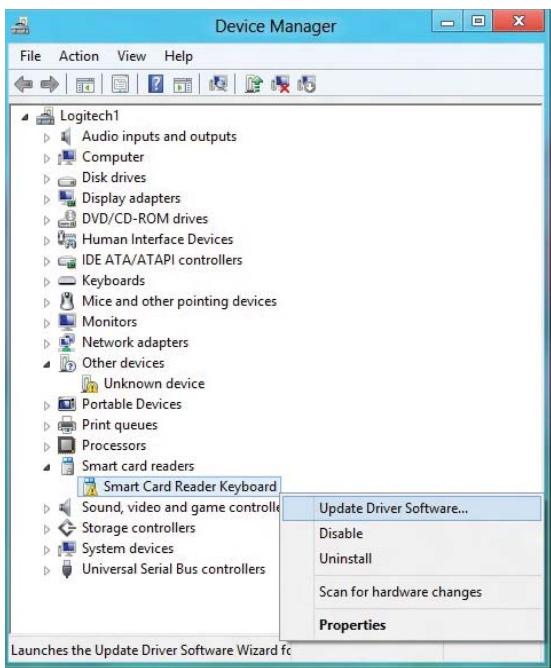Screen dimensions: 551x668
Task: Expand the Computer category arrow
Action: point(46,158)
